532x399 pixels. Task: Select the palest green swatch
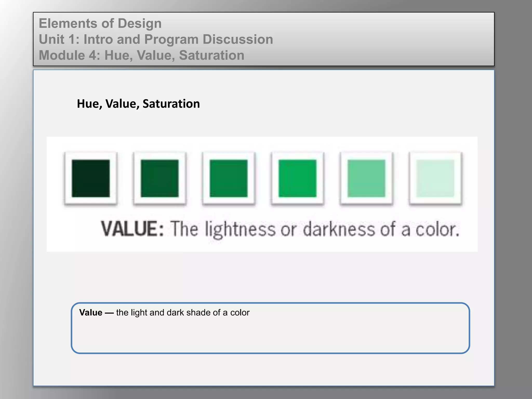pos(435,178)
